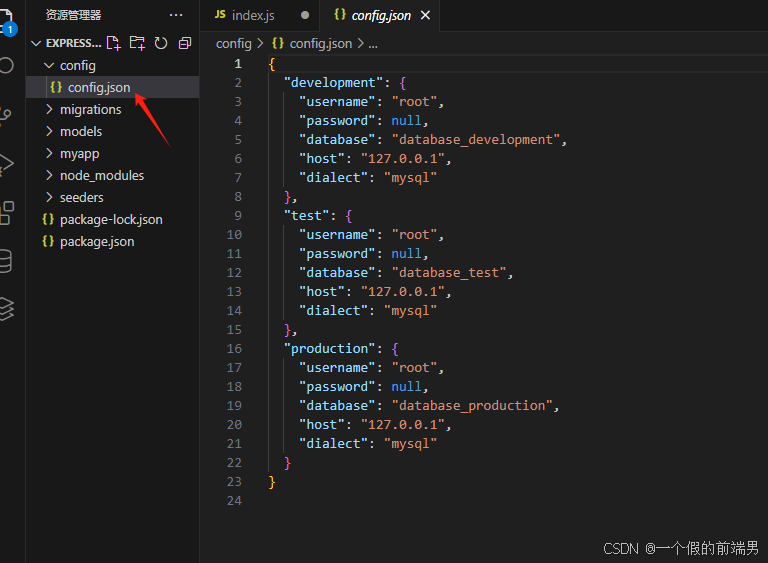Select the config.json editor tab

381,15
